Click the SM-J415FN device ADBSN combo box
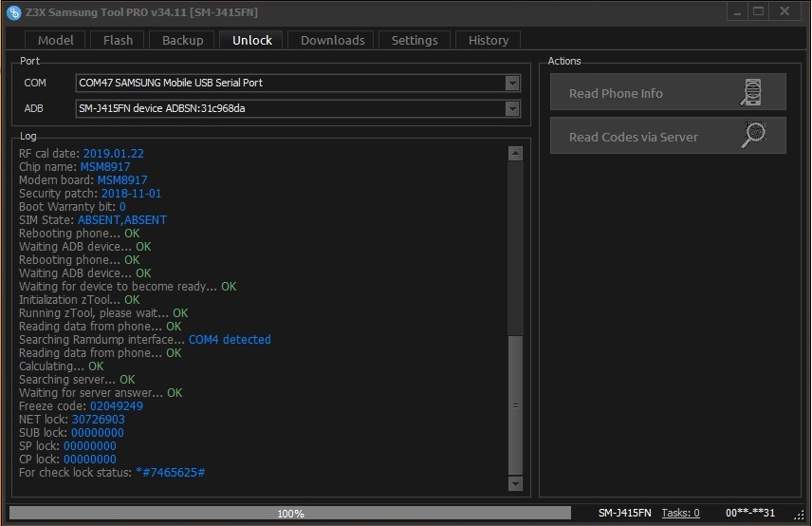The image size is (812, 526). tap(298, 109)
